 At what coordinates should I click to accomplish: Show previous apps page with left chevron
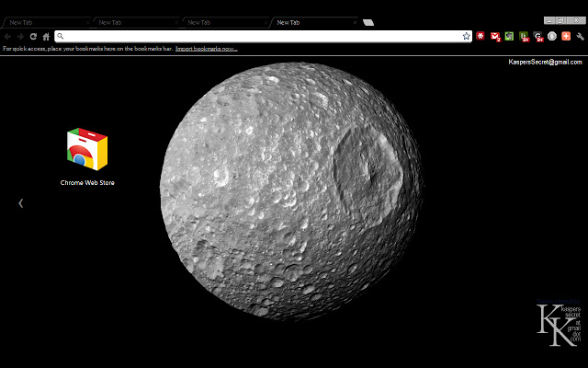pyautogui.click(x=20, y=203)
